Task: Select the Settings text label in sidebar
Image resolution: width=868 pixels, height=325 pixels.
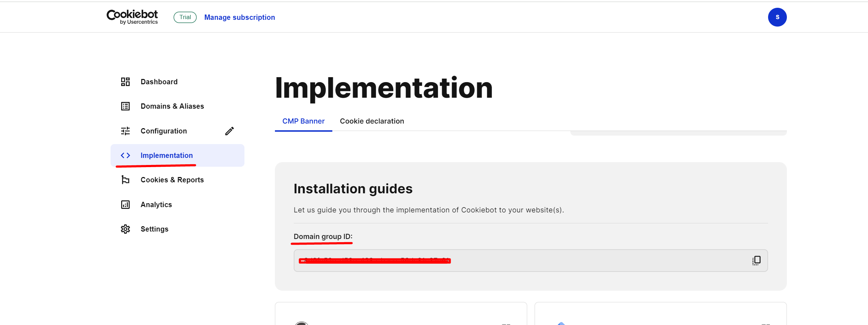Action: tap(154, 229)
